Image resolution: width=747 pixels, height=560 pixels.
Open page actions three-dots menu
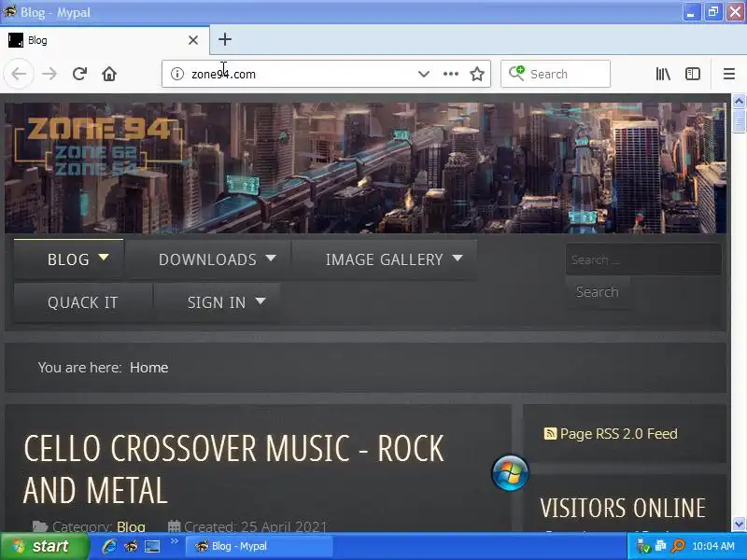click(x=451, y=74)
